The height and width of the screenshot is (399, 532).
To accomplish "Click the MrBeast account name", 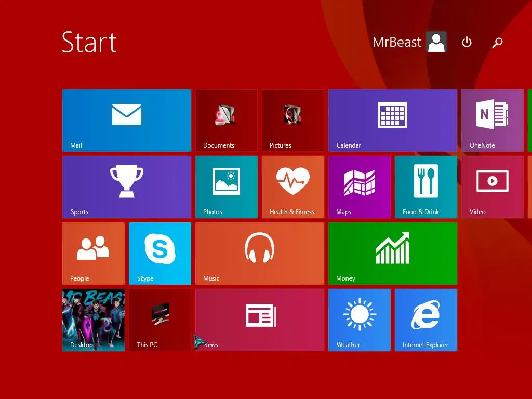I will [x=396, y=42].
